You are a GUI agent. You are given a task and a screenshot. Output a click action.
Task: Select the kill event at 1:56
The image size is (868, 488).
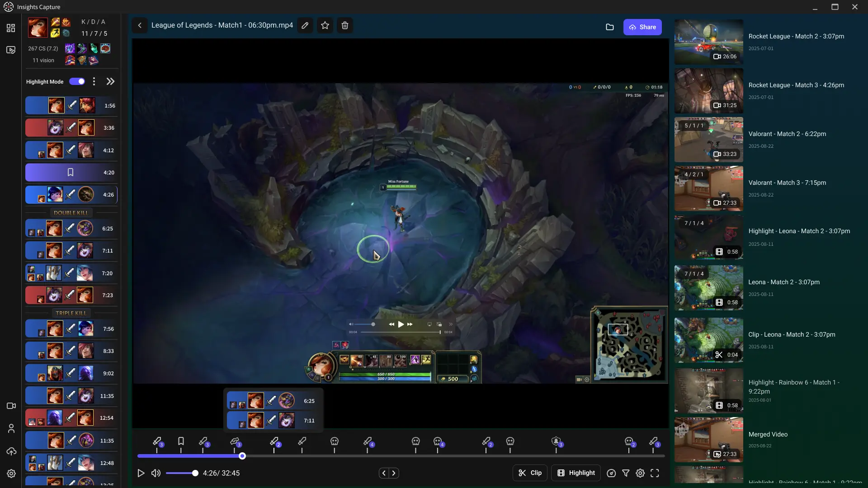pos(71,106)
